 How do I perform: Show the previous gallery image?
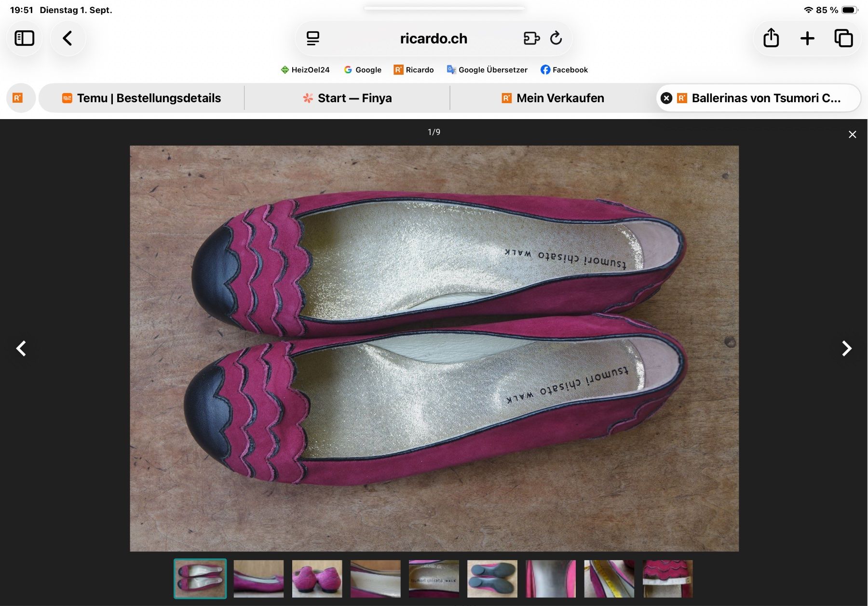[21, 348]
